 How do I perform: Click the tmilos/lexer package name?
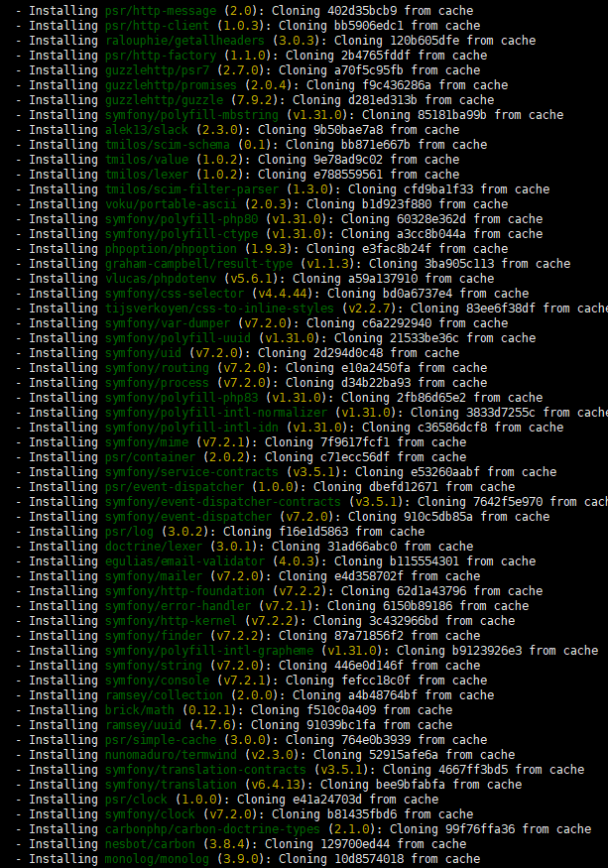[x=147, y=175]
